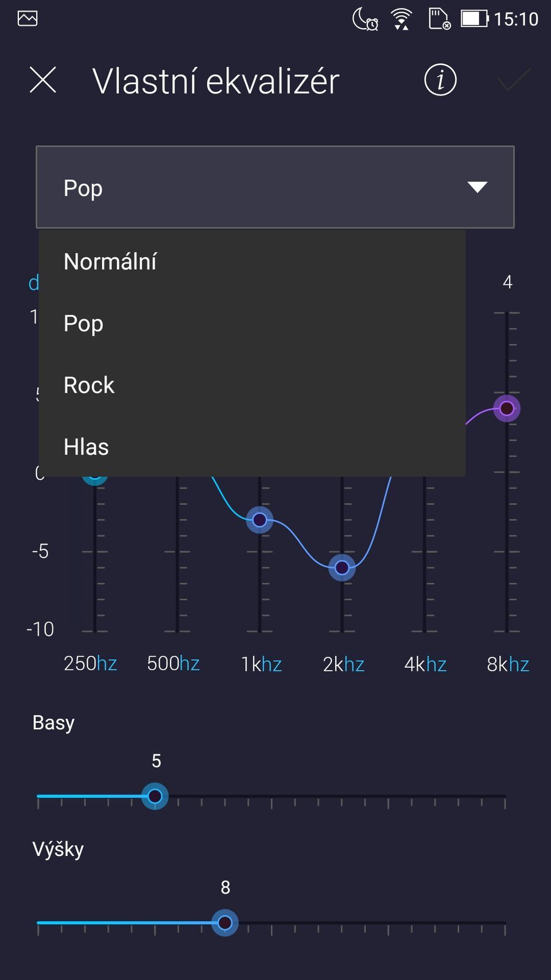Click the 8khz band handle
Screen dimensions: 551x980
point(507,409)
